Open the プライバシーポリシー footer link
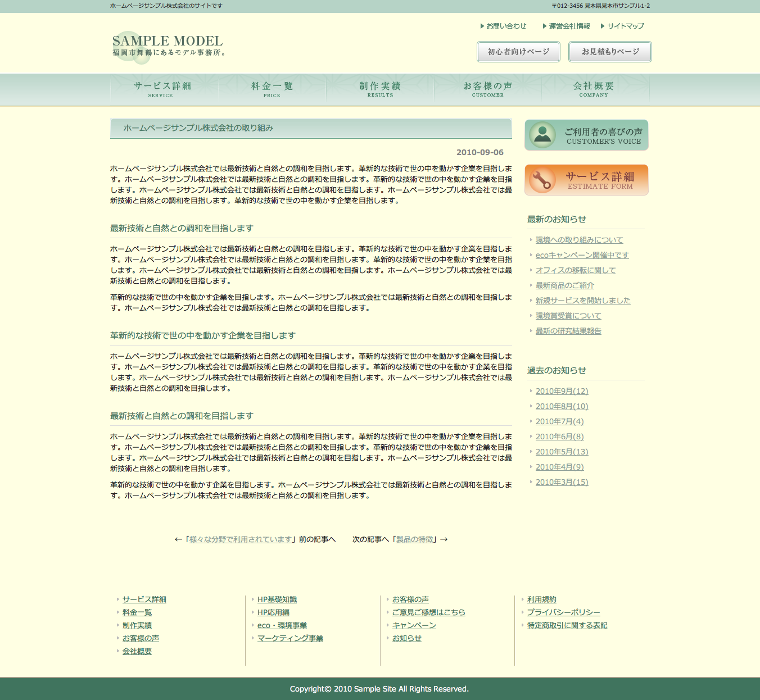 563,612
